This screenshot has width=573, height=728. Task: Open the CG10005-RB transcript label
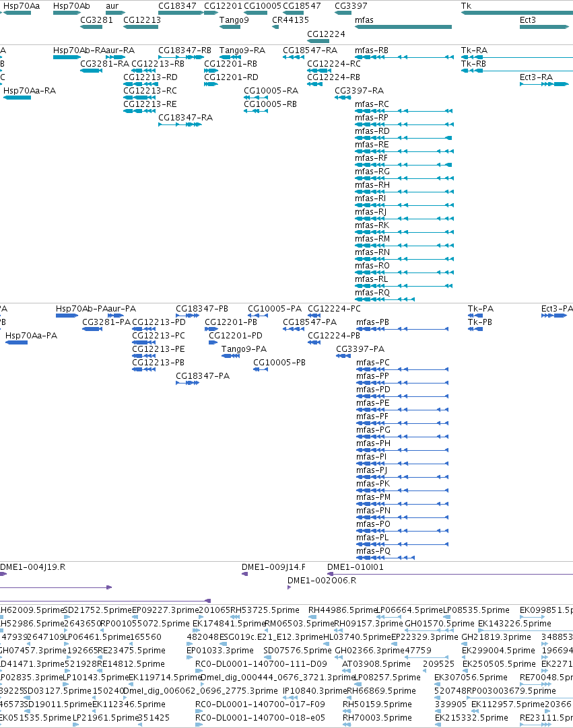270,104
